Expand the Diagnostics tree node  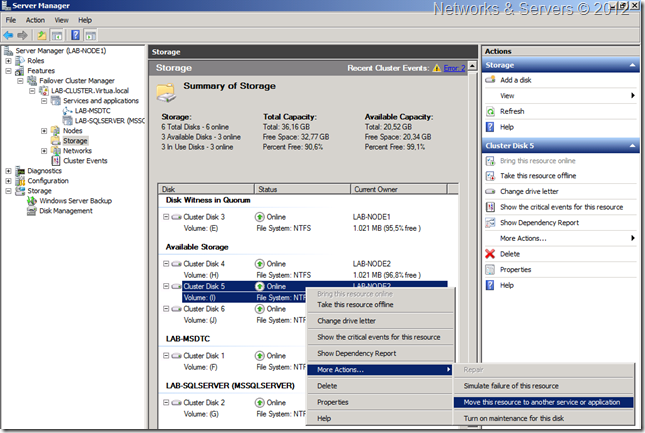point(8,171)
